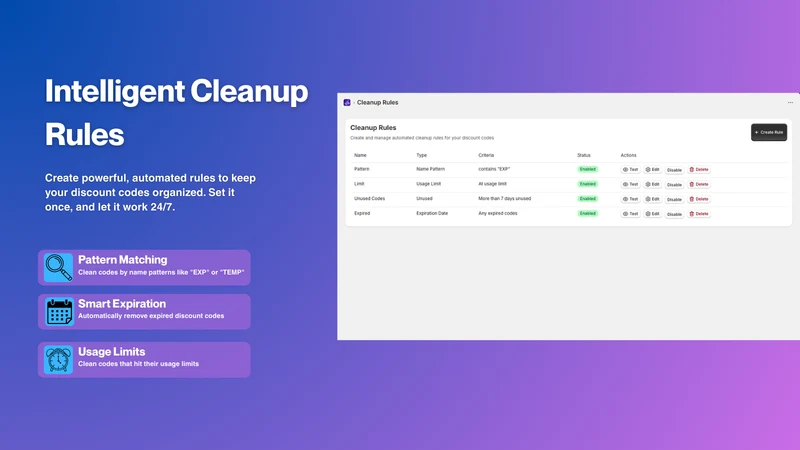The height and width of the screenshot is (450, 800).
Task: Select the Pattern Matching feature title
Action: (122, 260)
